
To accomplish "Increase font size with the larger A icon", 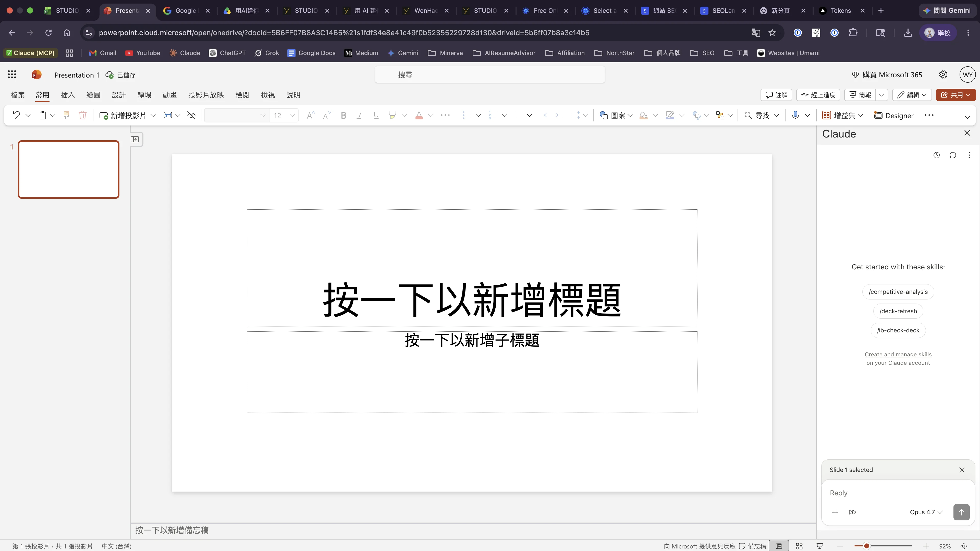I will [x=310, y=115].
